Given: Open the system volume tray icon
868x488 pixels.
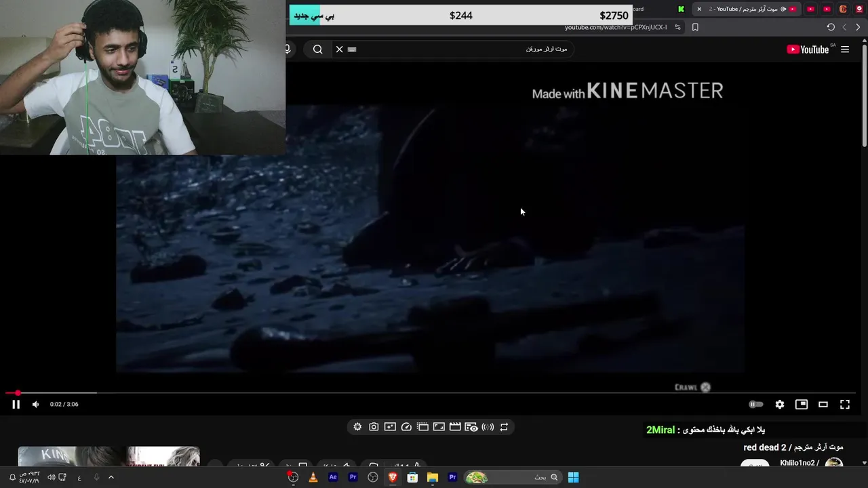Looking at the screenshot, I should coord(52,477).
